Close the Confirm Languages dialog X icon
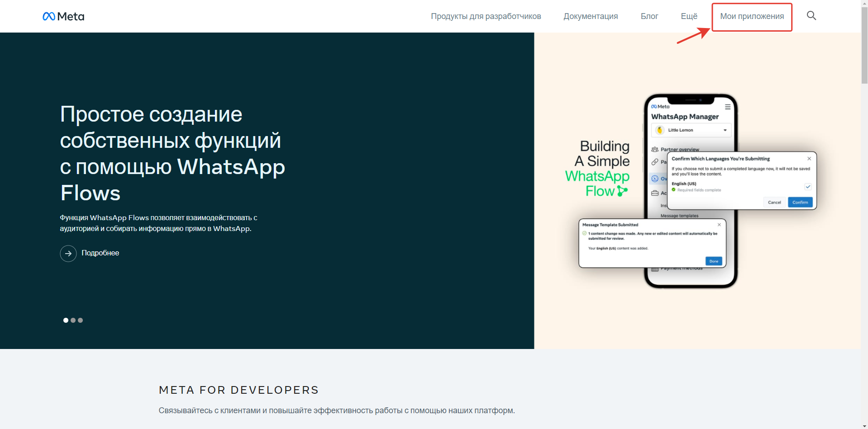 click(809, 159)
